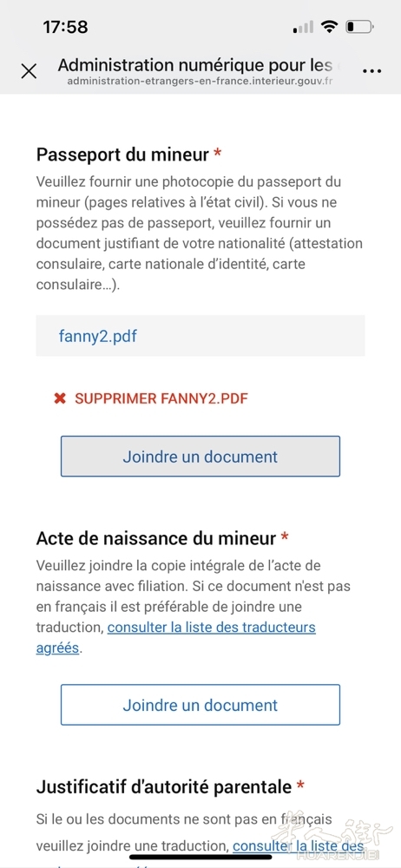The image size is (401, 868).
Task: Tap the Administration numérique page title
Action: (195, 65)
